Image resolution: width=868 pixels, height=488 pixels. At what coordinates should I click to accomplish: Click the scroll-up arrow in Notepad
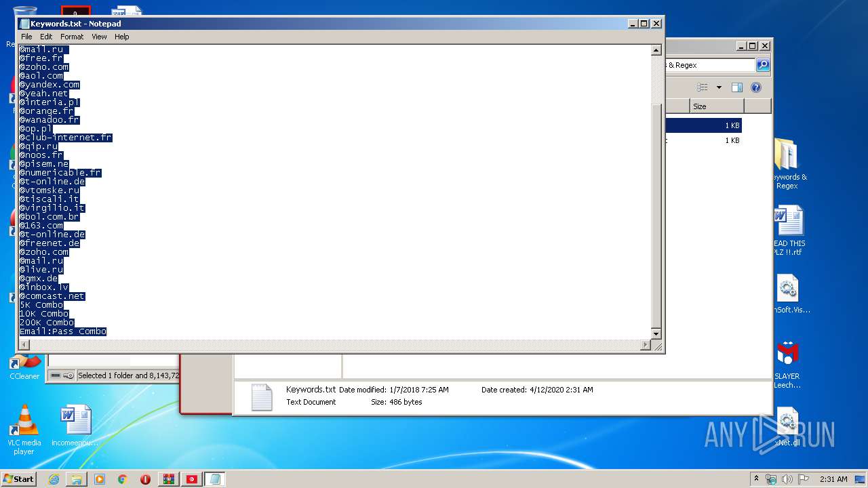point(656,50)
